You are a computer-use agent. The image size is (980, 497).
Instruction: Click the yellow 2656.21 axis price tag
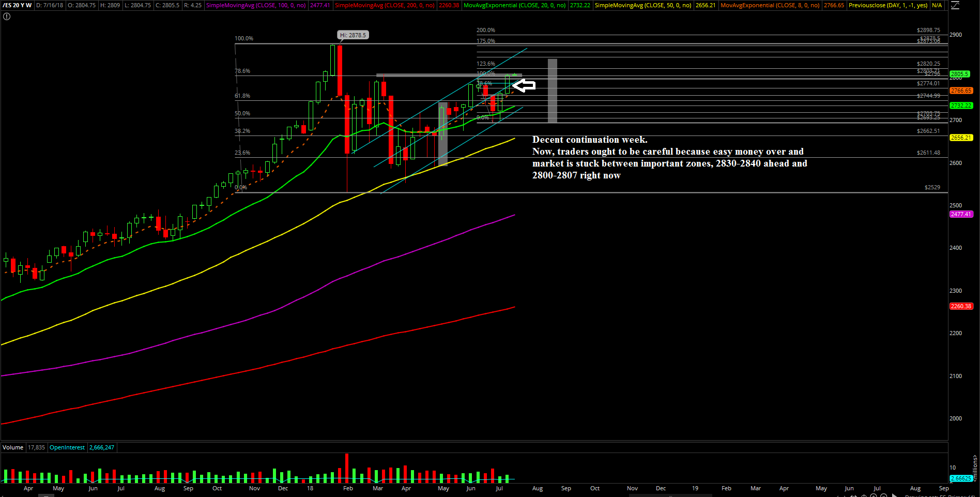pos(961,138)
